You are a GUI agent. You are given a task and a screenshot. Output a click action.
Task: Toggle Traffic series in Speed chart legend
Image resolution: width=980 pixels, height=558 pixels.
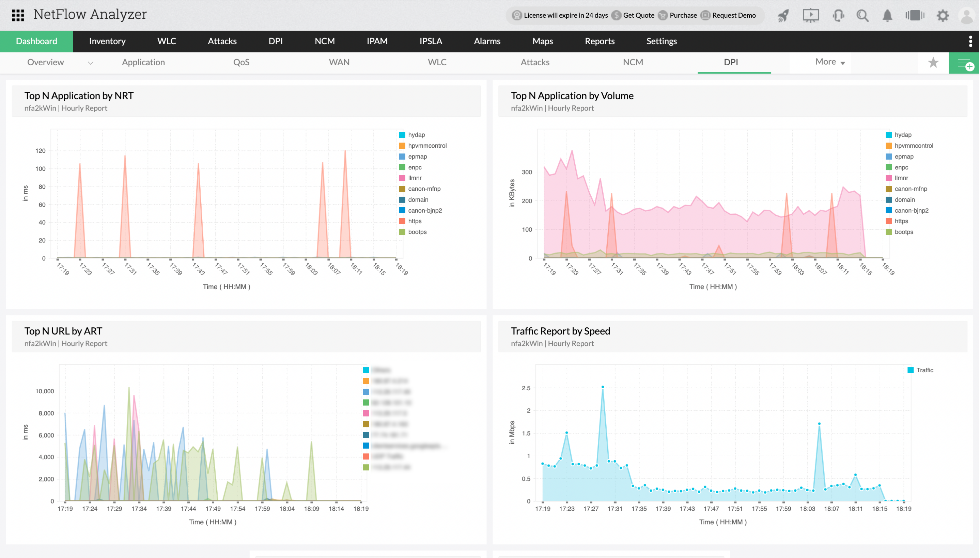924,370
